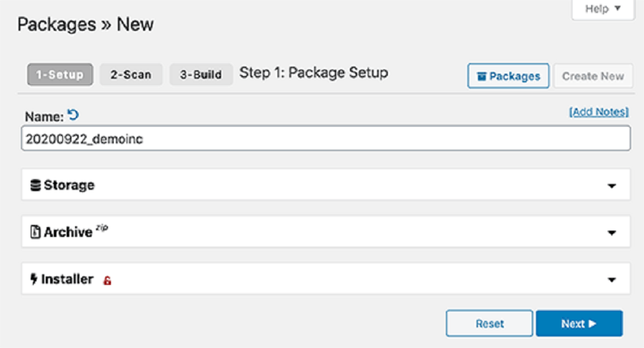The height and width of the screenshot is (348, 644).
Task: Click the Storage database stack icon
Action: click(x=35, y=185)
